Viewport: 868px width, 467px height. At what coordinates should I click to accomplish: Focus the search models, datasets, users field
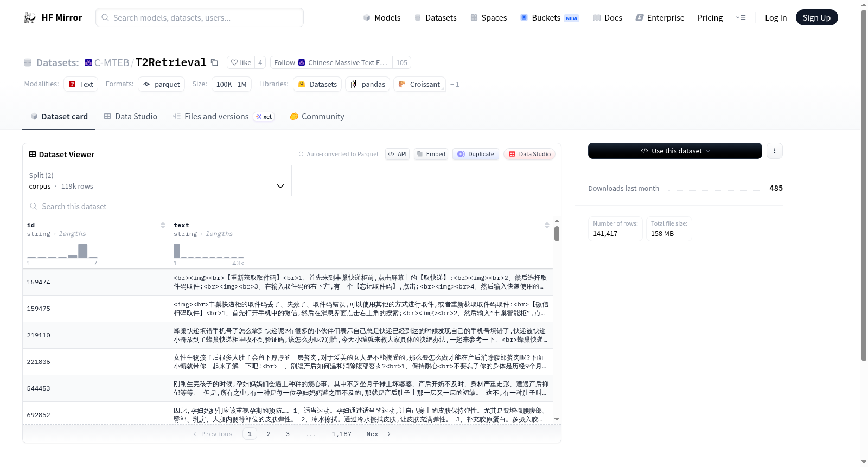click(200, 17)
